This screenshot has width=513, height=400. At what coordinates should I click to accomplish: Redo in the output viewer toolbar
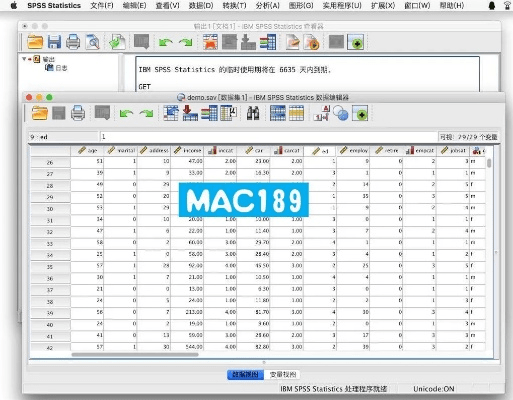[x=186, y=42]
